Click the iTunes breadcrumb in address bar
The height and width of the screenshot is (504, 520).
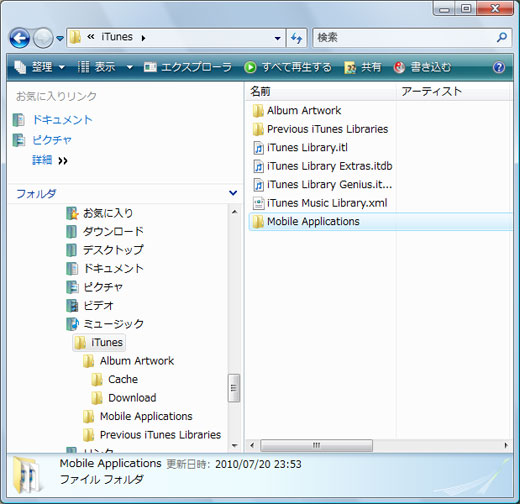(x=117, y=37)
